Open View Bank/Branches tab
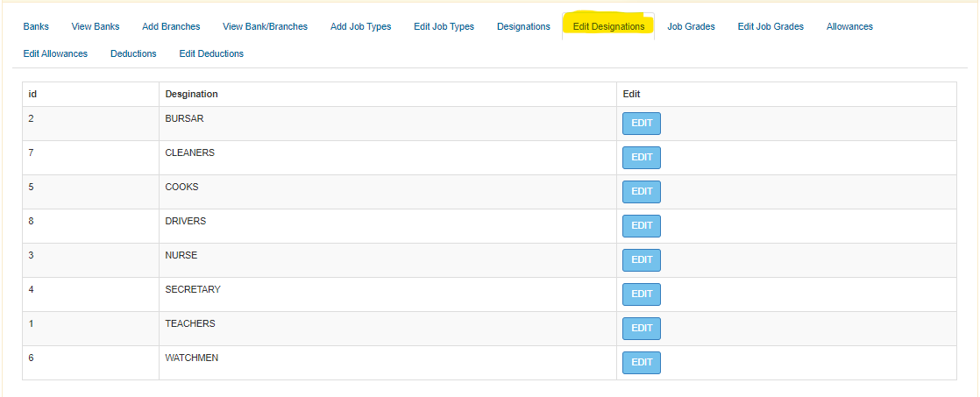The image size is (980, 397). [265, 26]
